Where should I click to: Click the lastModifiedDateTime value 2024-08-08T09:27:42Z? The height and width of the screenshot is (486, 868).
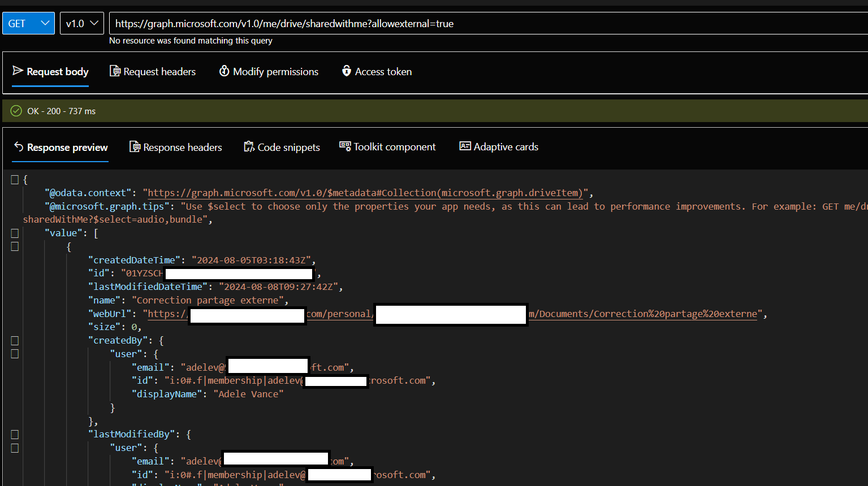click(x=278, y=287)
